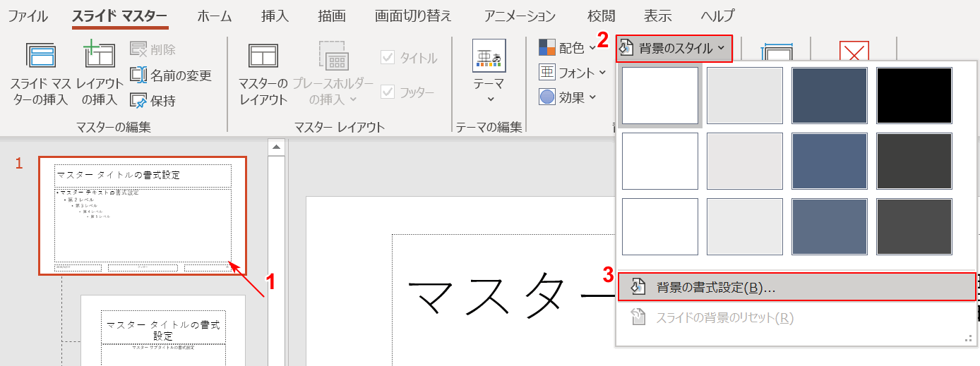
Task: Open the Themes (テーマ) gallery
Action: coord(489,73)
